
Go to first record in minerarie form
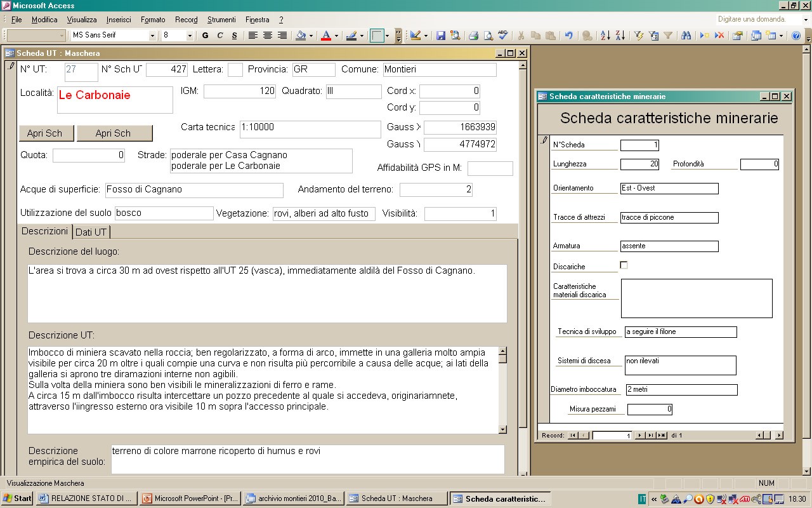573,436
